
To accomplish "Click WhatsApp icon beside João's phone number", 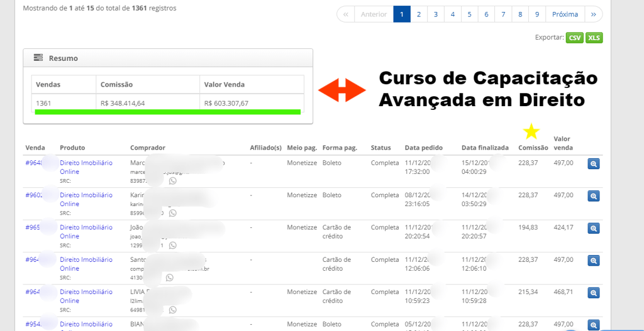I will [x=172, y=246].
